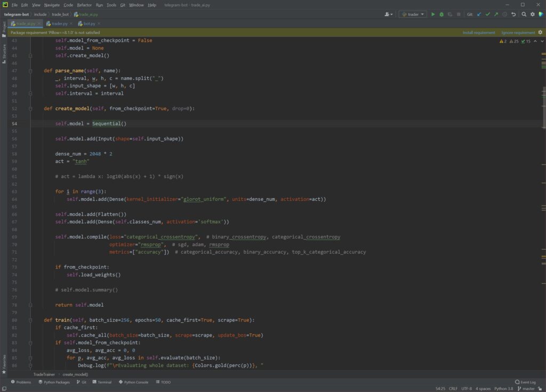Open the Tools menu
This screenshot has width=546, height=392.
pos(111,5)
